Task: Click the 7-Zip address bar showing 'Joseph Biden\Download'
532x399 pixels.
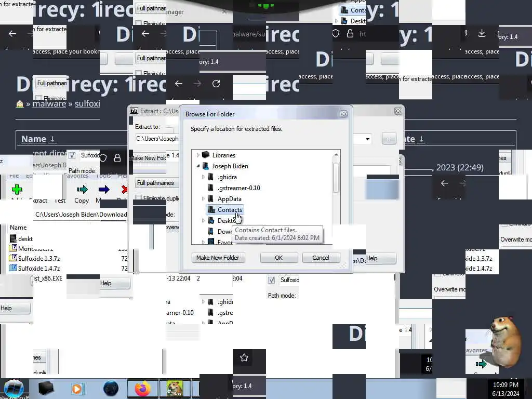Action: point(81,215)
